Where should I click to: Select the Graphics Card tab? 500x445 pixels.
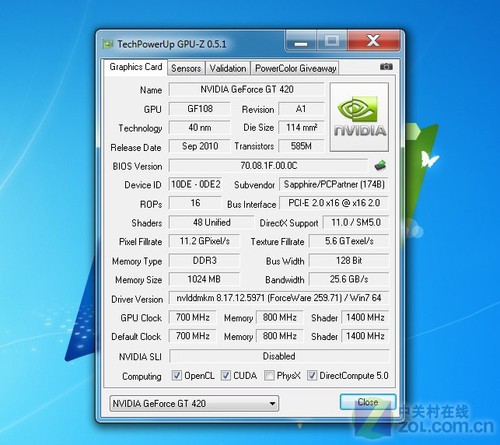pyautogui.click(x=136, y=67)
